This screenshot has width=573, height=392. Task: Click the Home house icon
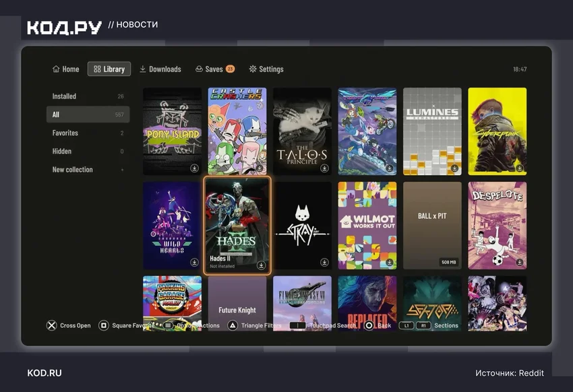point(56,69)
